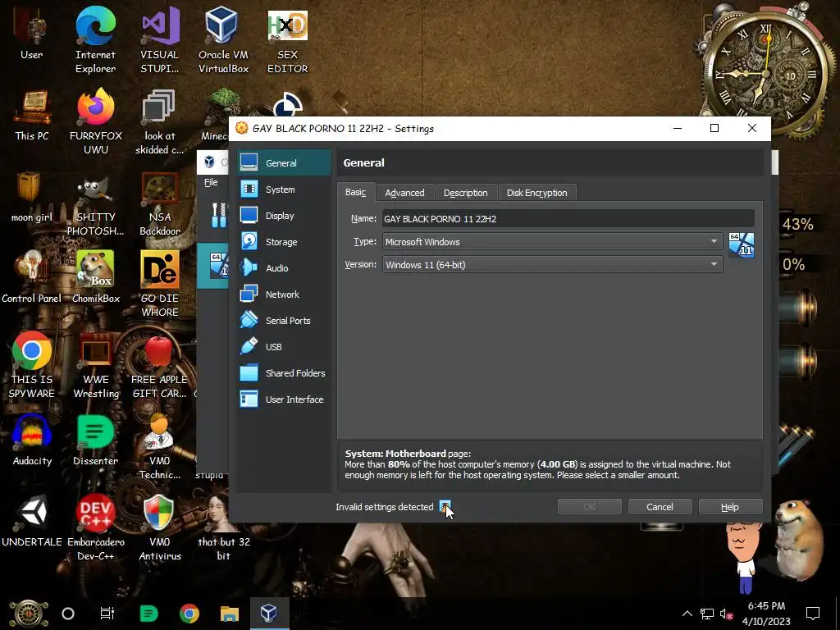Screen dimensions: 840x630
Task: Click the network tray icon
Action: (x=707, y=614)
